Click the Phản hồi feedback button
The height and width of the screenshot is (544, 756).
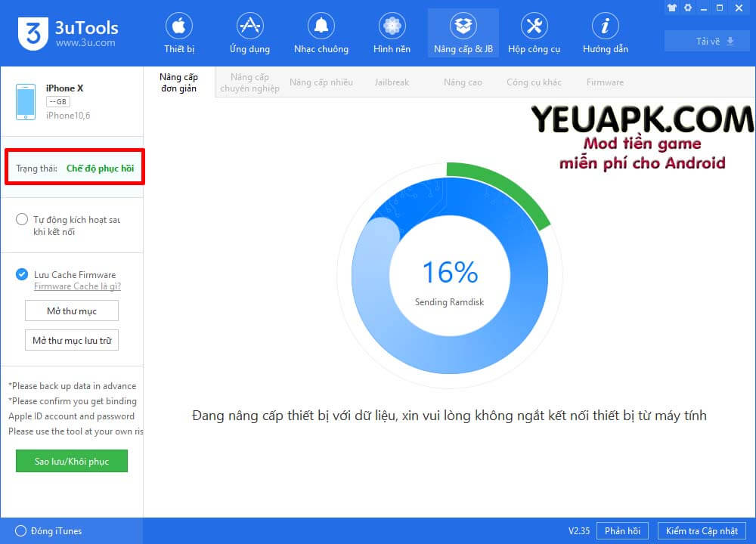(x=622, y=531)
